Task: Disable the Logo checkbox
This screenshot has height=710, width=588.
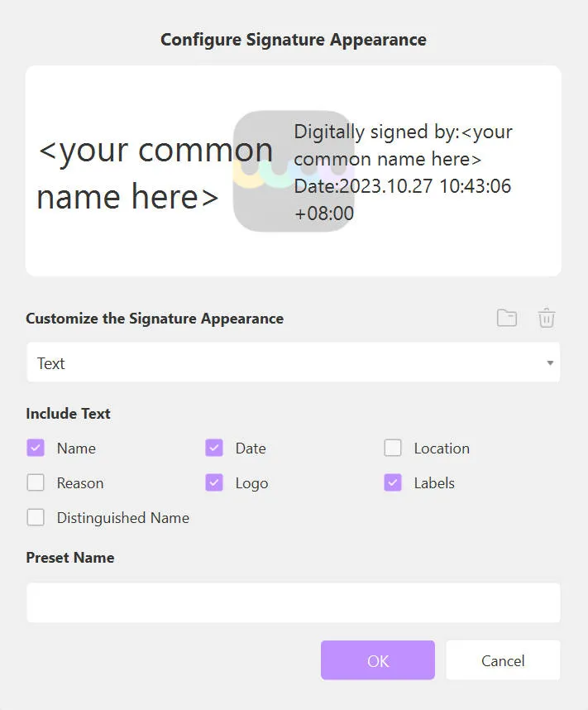Action: click(x=214, y=482)
